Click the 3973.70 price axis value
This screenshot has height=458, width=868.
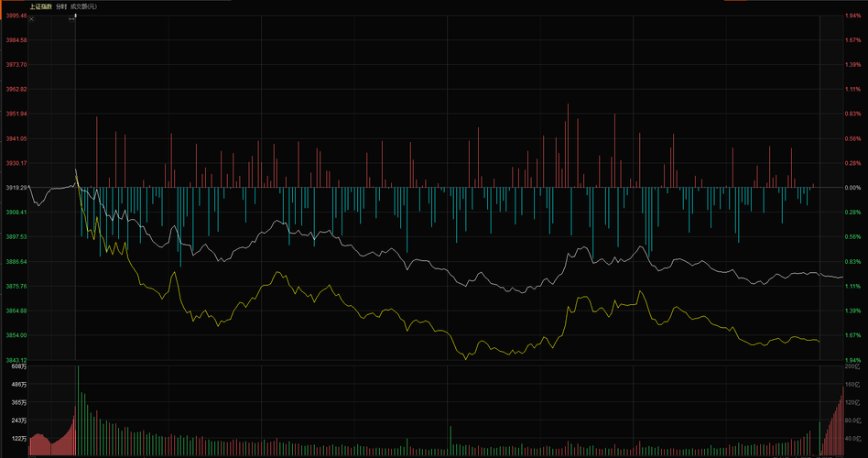click(x=16, y=64)
